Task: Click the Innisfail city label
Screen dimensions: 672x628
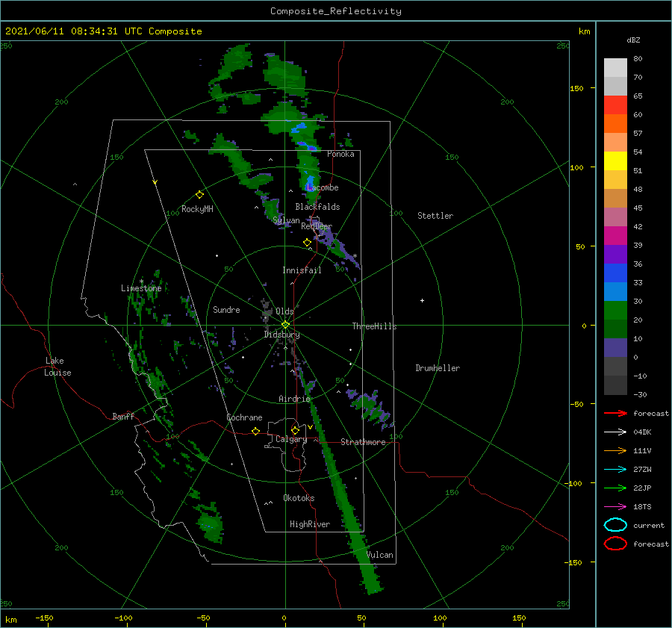Action: [x=302, y=270]
